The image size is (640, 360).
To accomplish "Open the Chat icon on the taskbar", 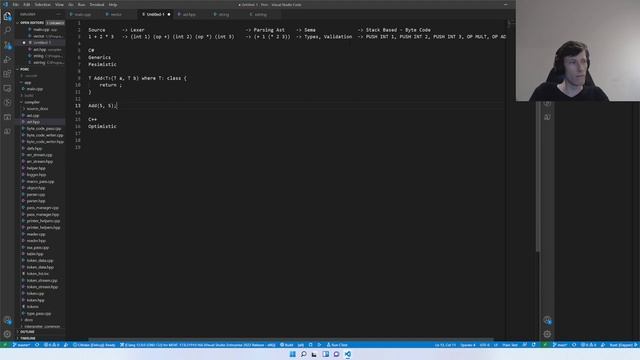I will point(336,354).
